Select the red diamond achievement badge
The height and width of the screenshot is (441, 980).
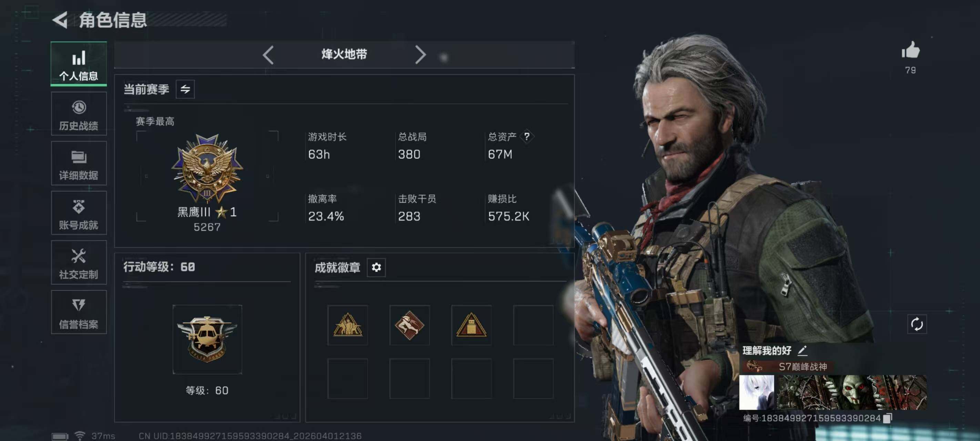[409, 325]
